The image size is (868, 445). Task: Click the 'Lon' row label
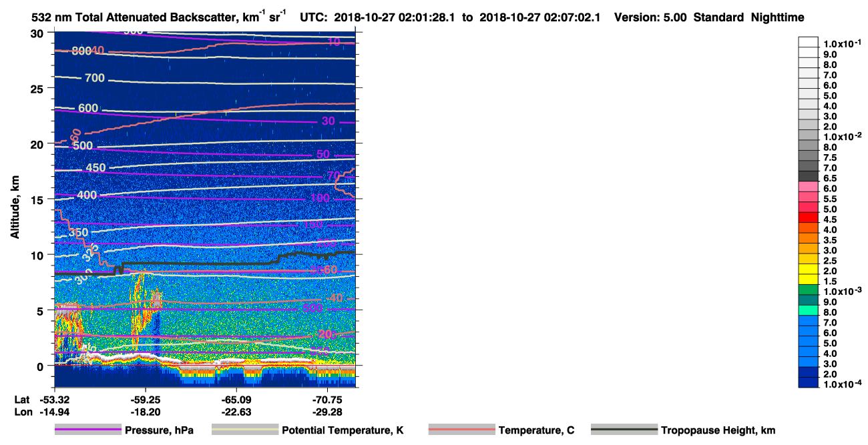(x=23, y=412)
